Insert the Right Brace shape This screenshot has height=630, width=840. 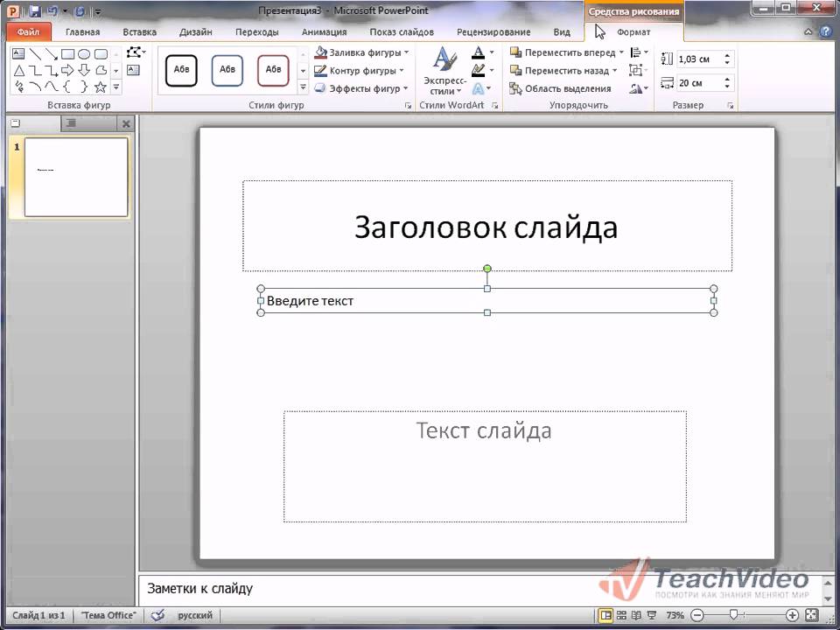coord(84,87)
